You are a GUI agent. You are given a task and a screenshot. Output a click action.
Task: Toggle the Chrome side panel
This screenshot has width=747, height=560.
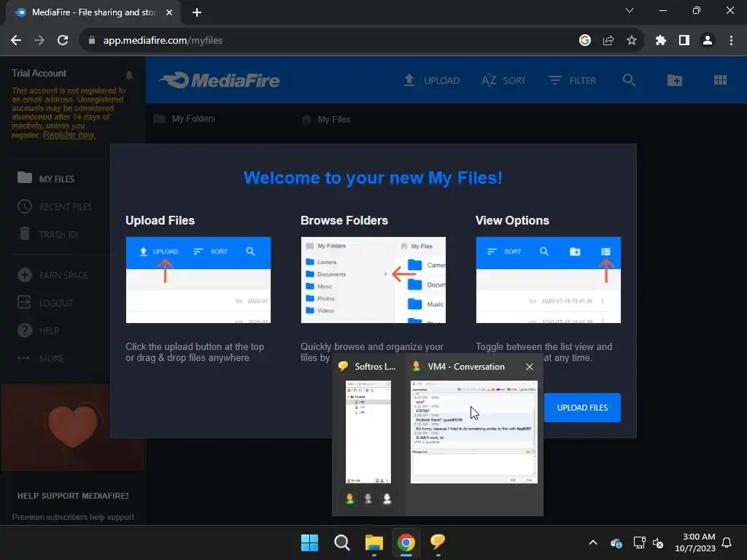click(684, 41)
